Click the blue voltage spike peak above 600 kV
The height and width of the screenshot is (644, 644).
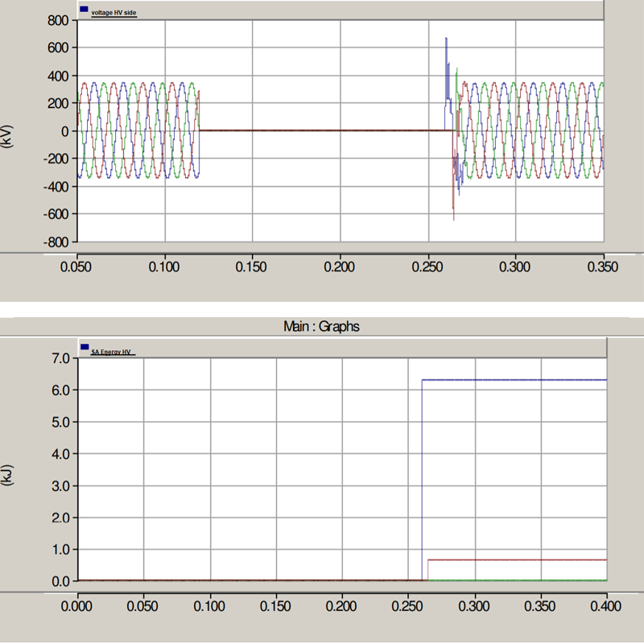[446, 38]
